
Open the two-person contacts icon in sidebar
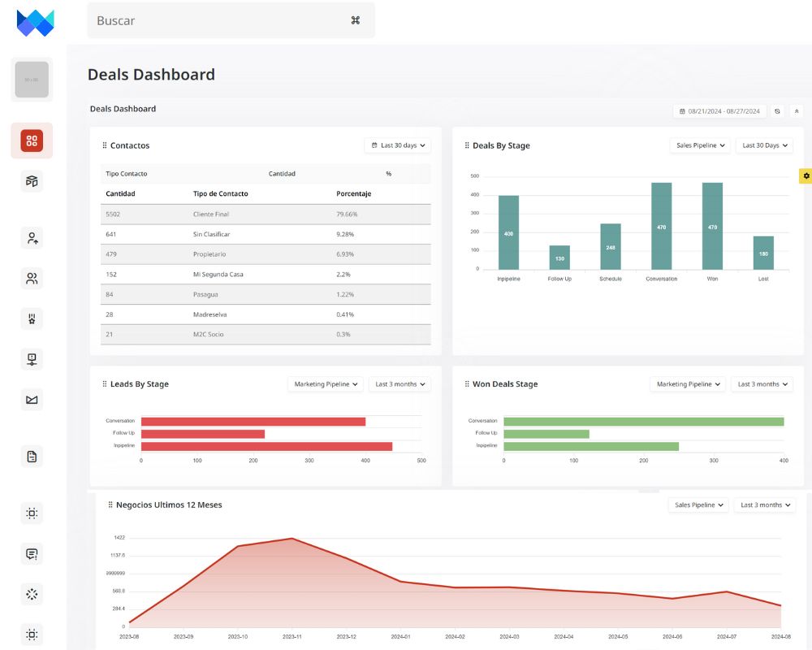32,279
